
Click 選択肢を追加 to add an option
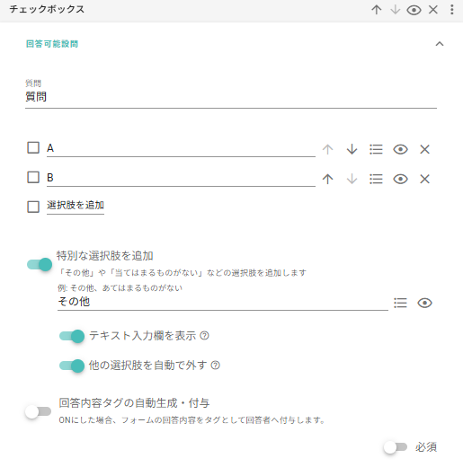coord(76,206)
